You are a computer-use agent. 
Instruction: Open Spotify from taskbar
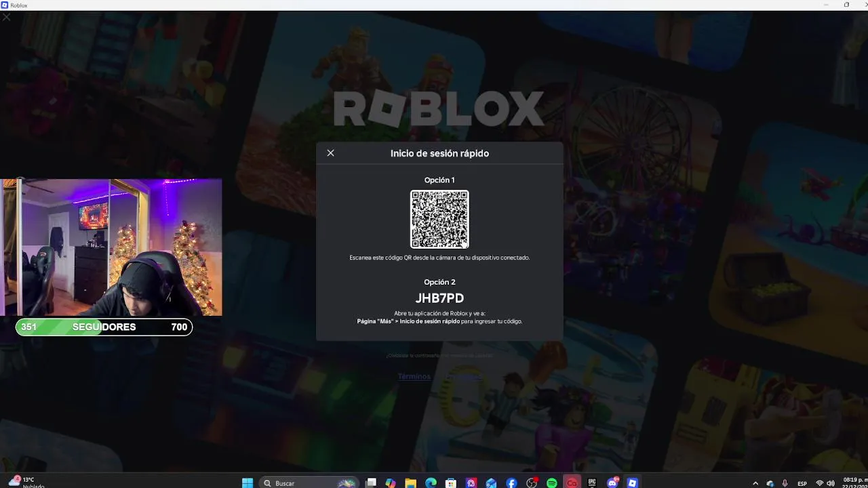tap(552, 483)
